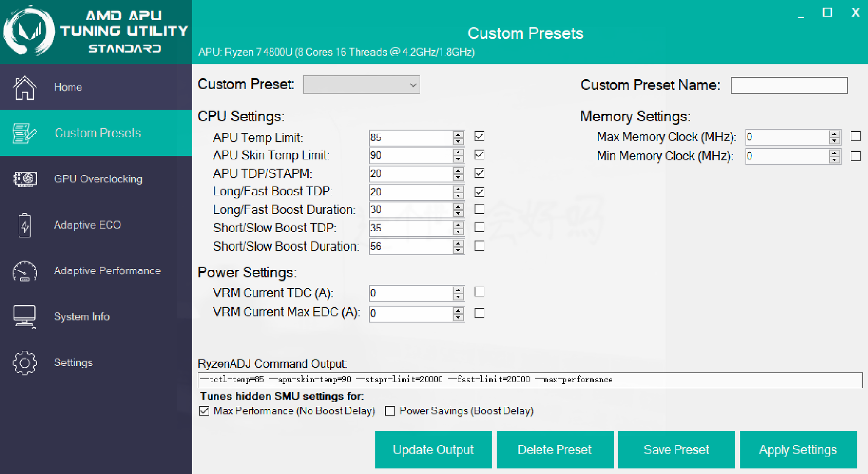Viewport: 868px width, 474px height.
Task: Decrease Min Memory Clock with down arrow
Action: 835,160
